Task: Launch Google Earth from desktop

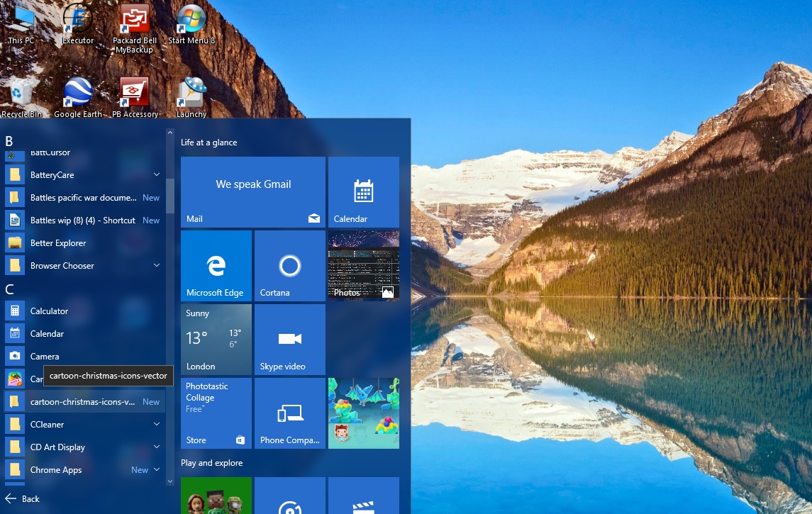Action: point(78,97)
